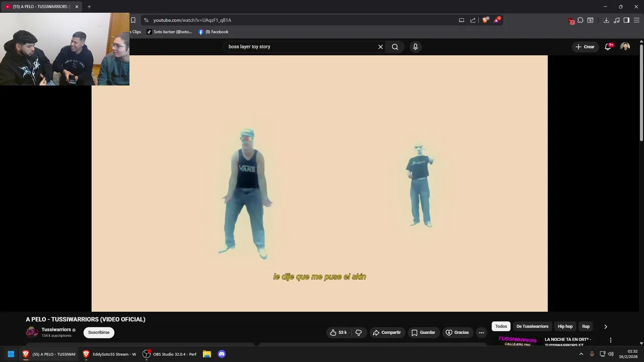Switch to the A PELO - TUSSIWARRIORS tab
The height and width of the screenshot is (362, 644).
click(x=40, y=7)
